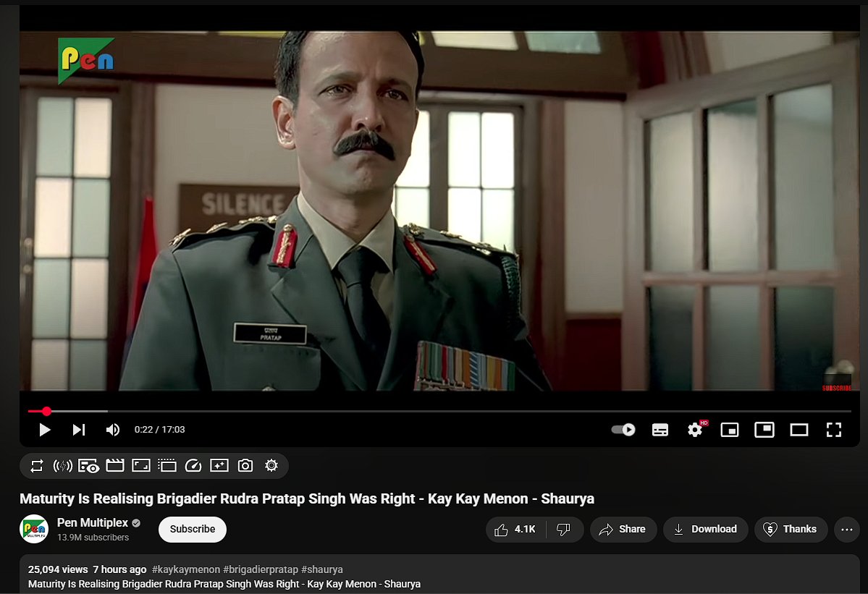Toggle the autoplay switch

pos(623,430)
